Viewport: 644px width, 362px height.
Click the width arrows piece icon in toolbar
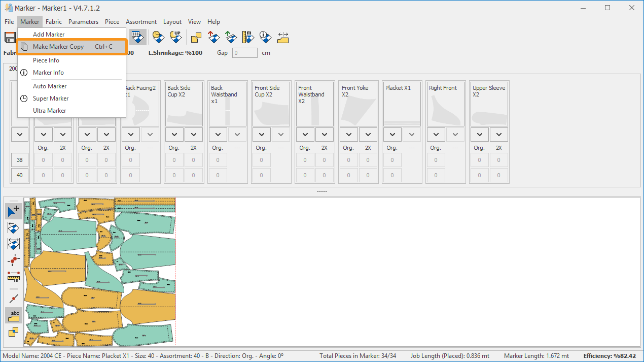[282, 37]
